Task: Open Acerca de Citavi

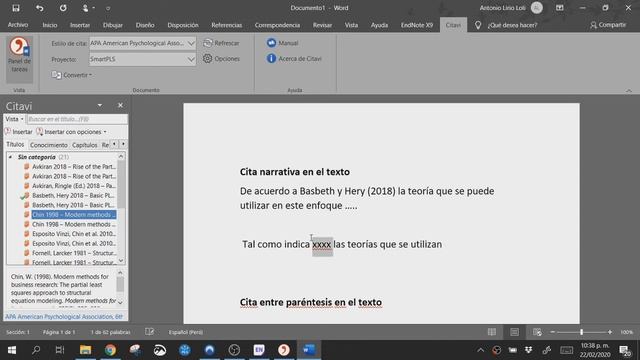Action: (294, 59)
